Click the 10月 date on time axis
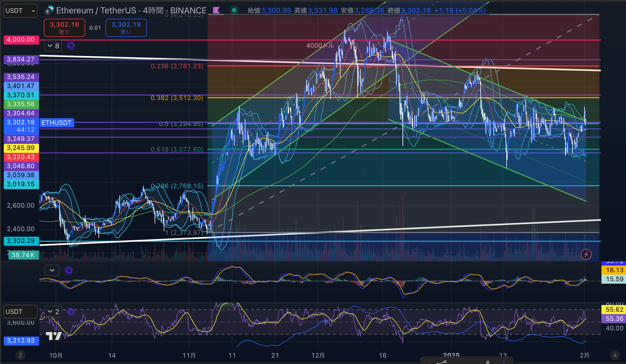This screenshot has width=626, height=364. tap(56, 355)
